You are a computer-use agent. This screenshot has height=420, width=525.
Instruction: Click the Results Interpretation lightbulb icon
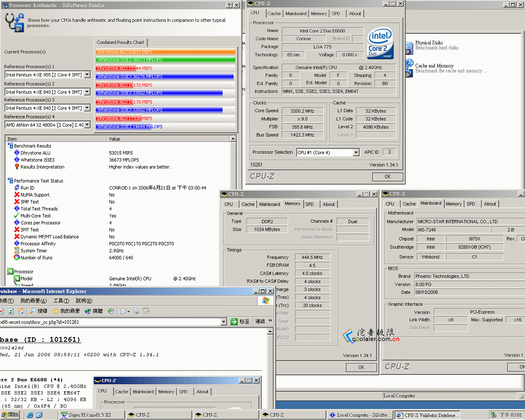17,167
